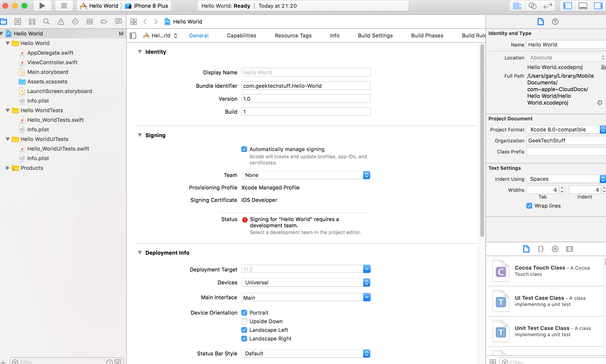Image resolution: width=606 pixels, height=364 pixels.
Task: Expand the Products folder
Action: point(7,168)
